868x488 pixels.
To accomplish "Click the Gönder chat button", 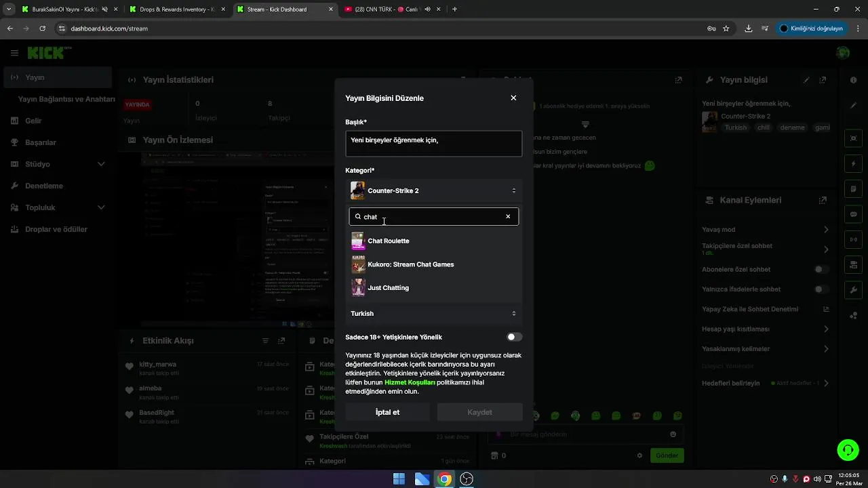I will 667,455.
